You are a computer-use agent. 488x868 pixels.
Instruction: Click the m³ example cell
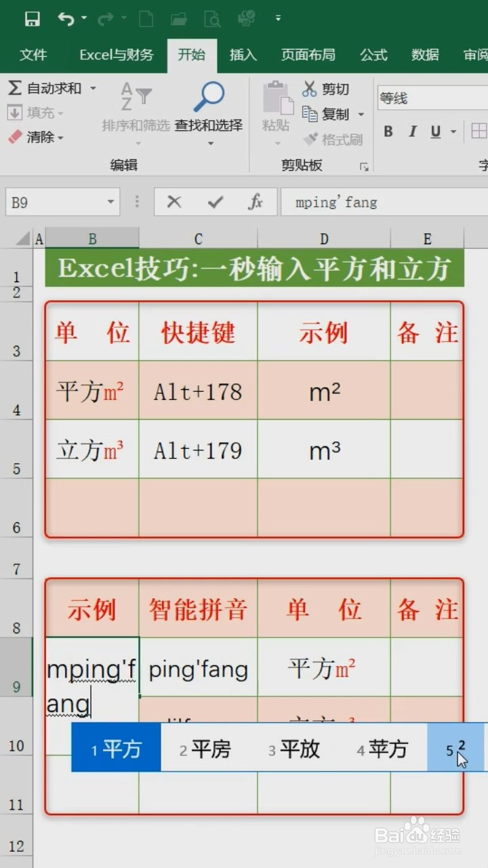324,450
